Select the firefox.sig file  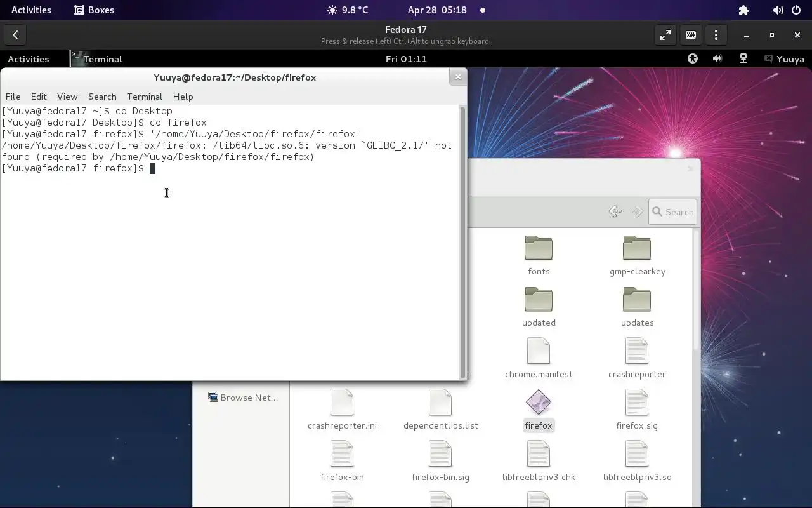(637, 410)
